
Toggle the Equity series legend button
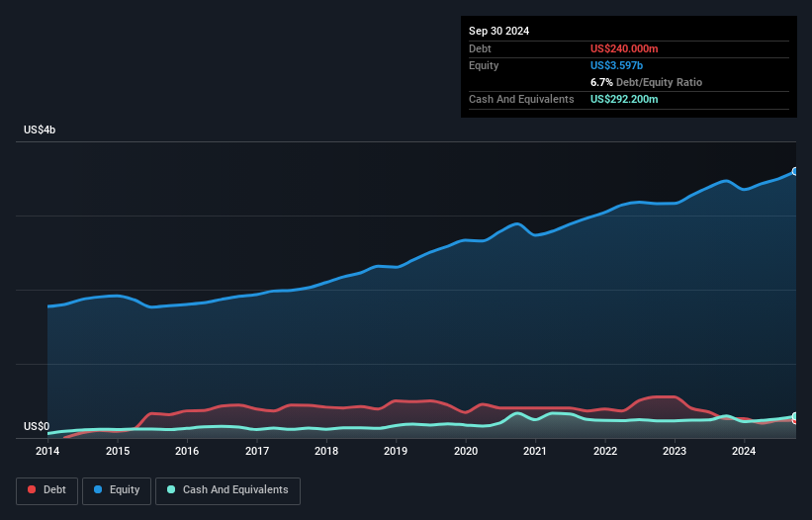pyautogui.click(x=117, y=490)
